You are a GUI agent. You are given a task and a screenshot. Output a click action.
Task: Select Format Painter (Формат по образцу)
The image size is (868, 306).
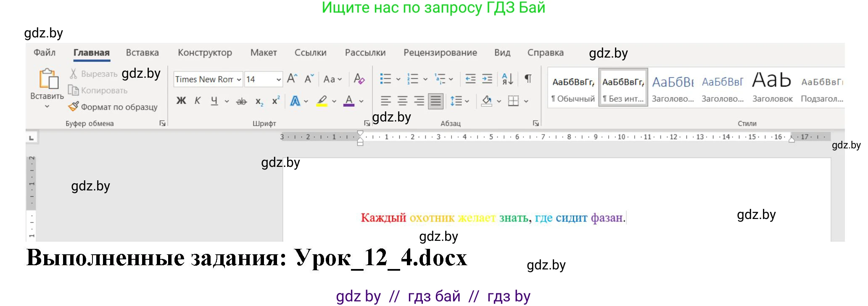point(113,107)
